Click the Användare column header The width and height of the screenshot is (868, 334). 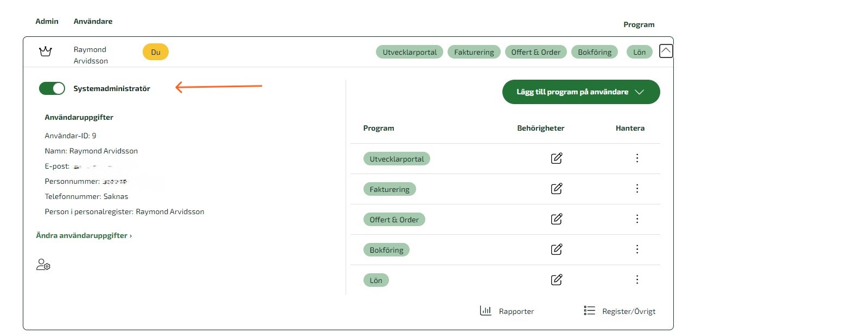[x=93, y=22]
